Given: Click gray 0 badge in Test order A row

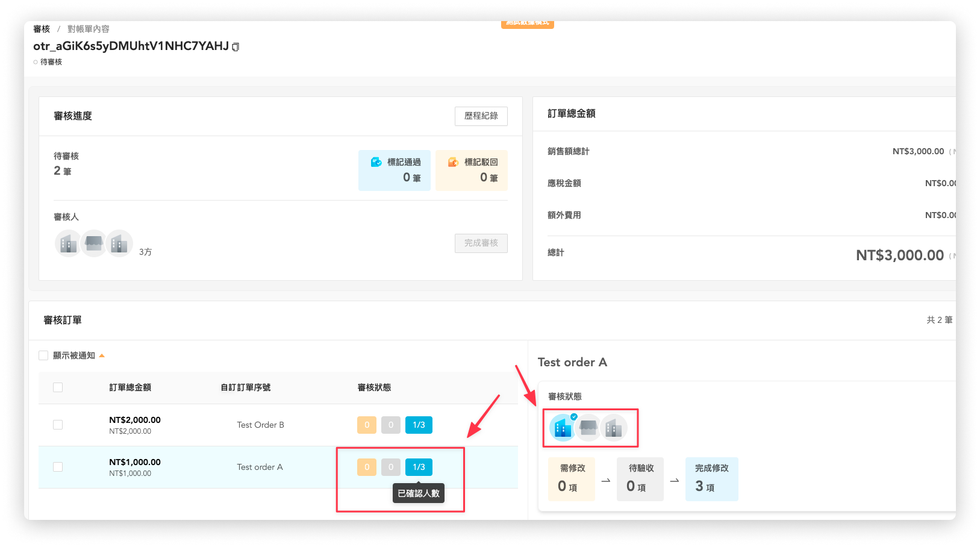Looking at the screenshot, I should pos(391,467).
